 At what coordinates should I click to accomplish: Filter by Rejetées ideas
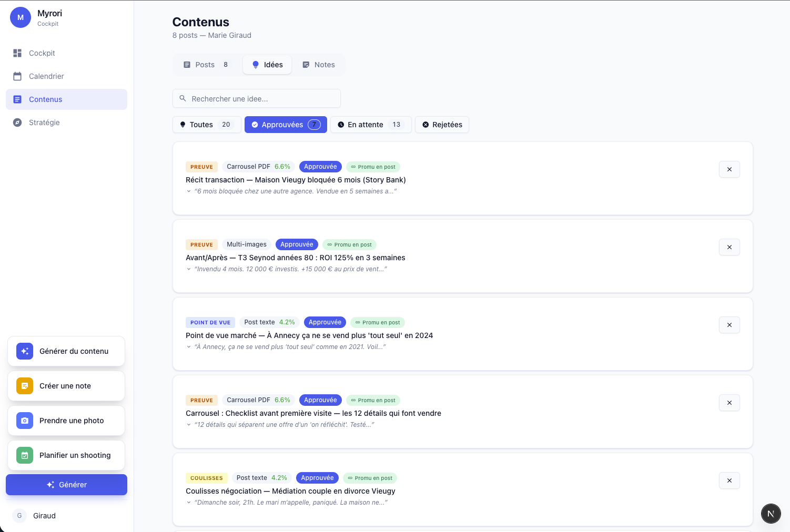(442, 125)
